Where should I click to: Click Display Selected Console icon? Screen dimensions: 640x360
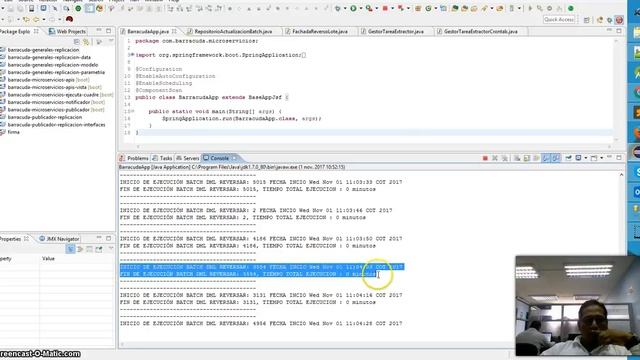pos(578,158)
